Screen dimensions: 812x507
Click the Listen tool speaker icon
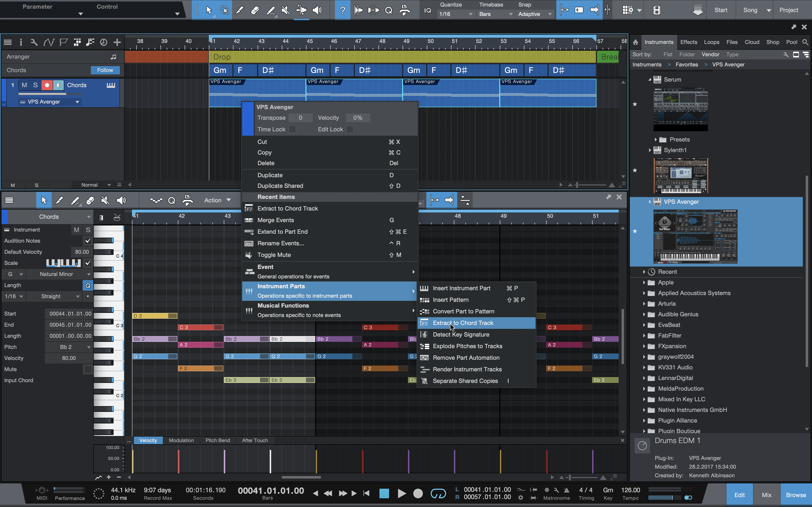[317, 10]
